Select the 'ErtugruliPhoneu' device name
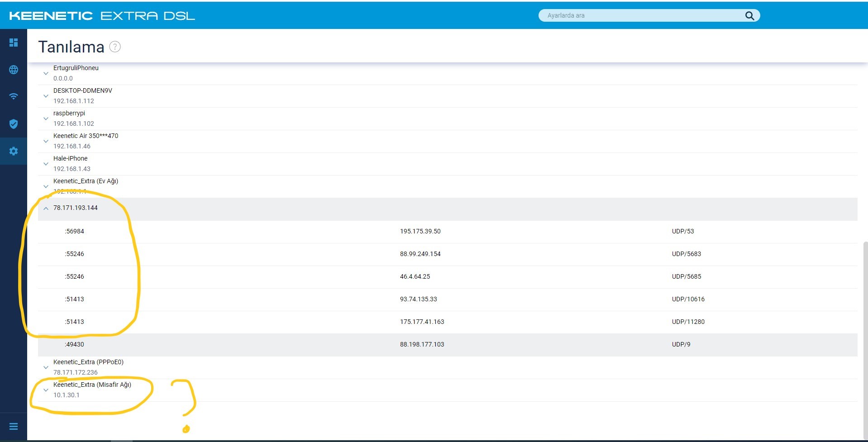868x442 pixels. tap(76, 68)
